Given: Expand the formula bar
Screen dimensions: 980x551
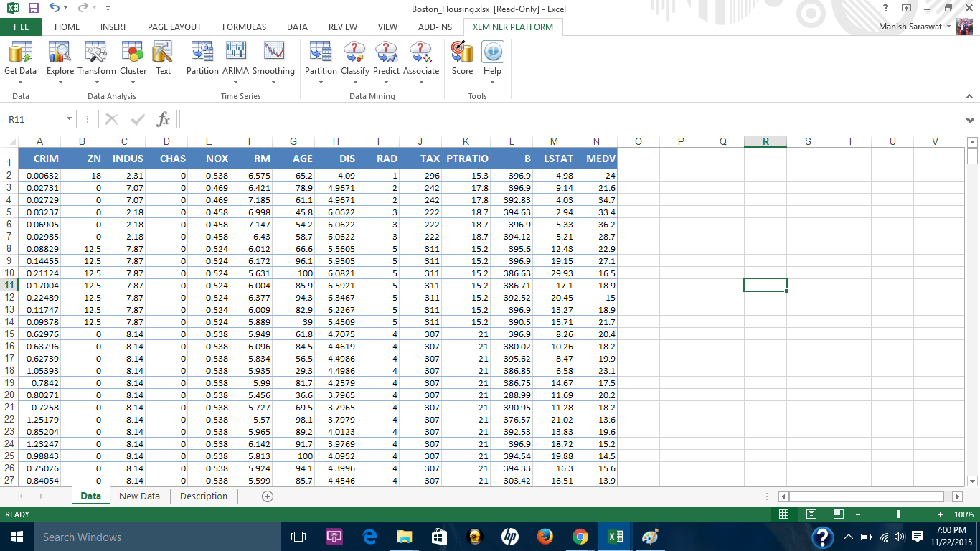Looking at the screenshot, I should click(x=970, y=120).
